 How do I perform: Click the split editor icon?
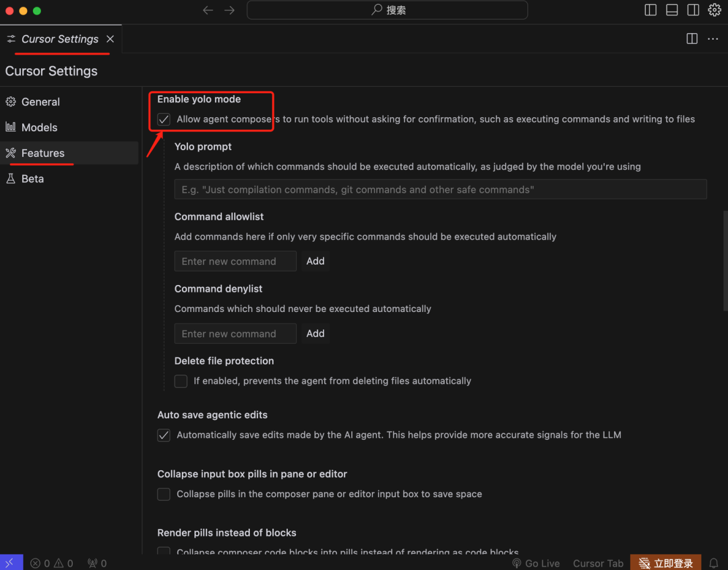[692, 38]
